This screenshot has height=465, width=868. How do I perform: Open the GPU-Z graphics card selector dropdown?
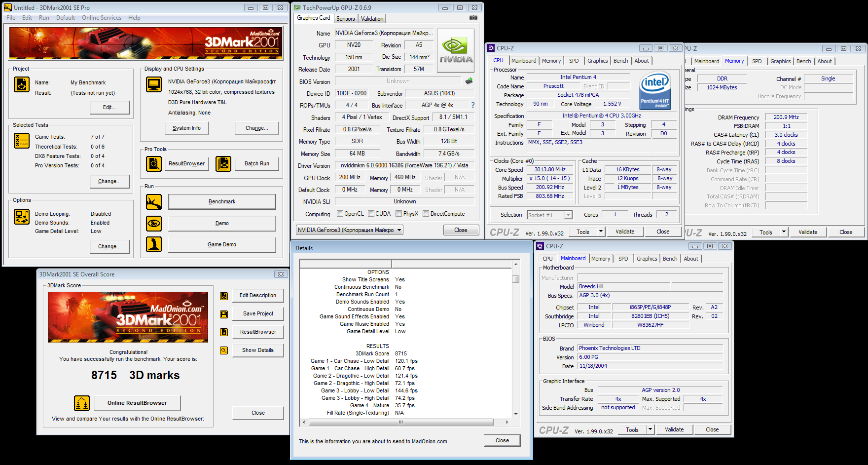[x=350, y=230]
